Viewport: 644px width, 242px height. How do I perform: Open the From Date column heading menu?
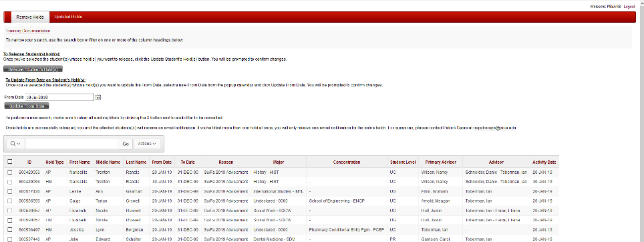click(x=162, y=162)
